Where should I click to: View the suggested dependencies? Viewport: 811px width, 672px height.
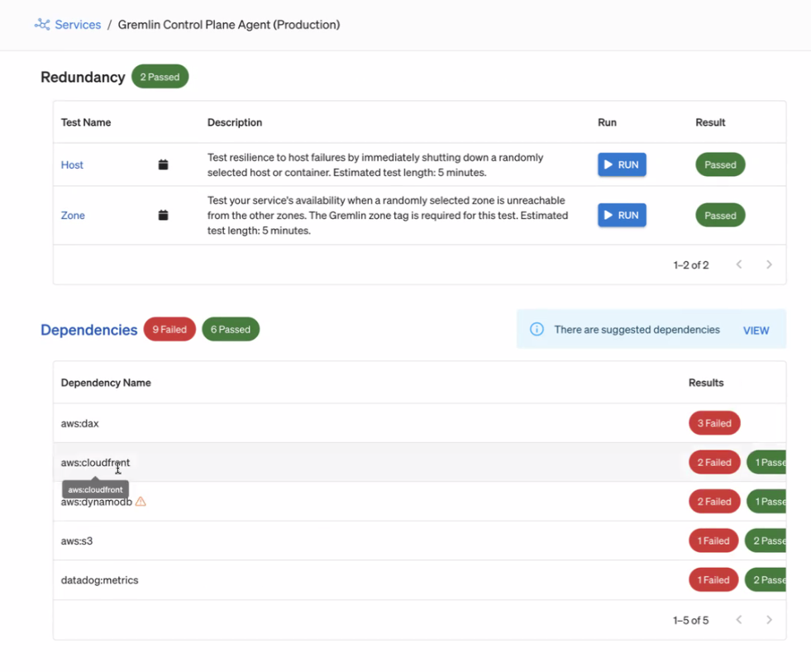[x=756, y=330]
